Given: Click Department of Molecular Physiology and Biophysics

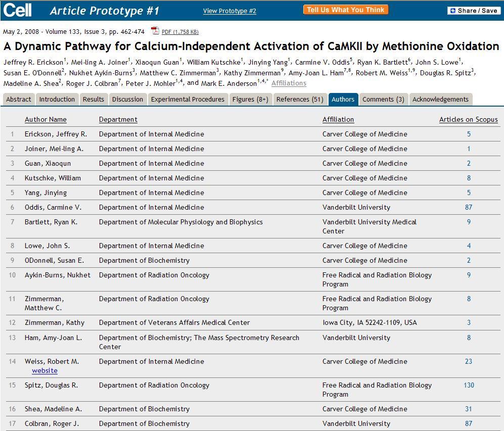Looking at the screenshot, I should 180,222.
